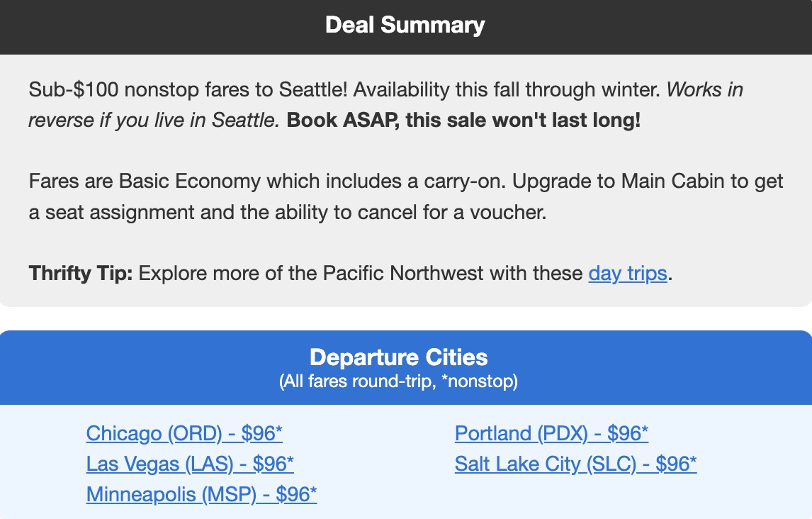This screenshot has height=519, width=812.
Task: Open the day trips link
Action: [626, 273]
